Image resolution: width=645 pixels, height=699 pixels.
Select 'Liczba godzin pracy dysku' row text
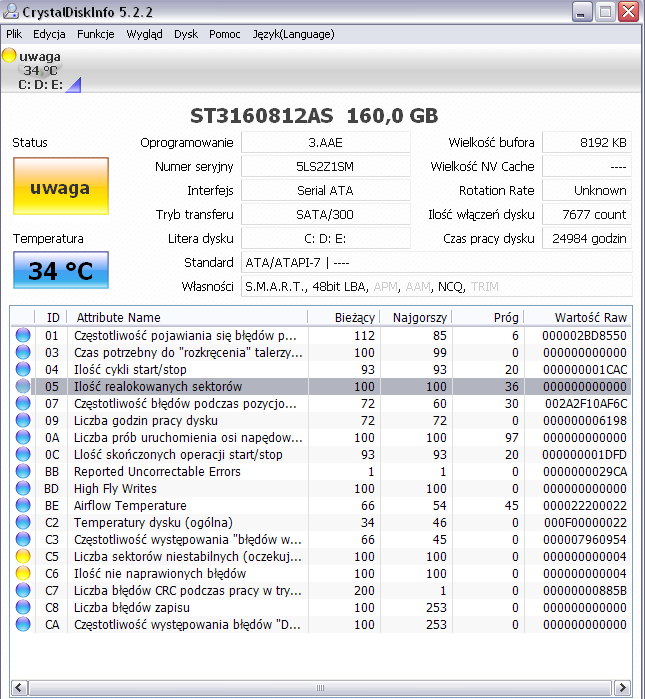[x=146, y=420]
